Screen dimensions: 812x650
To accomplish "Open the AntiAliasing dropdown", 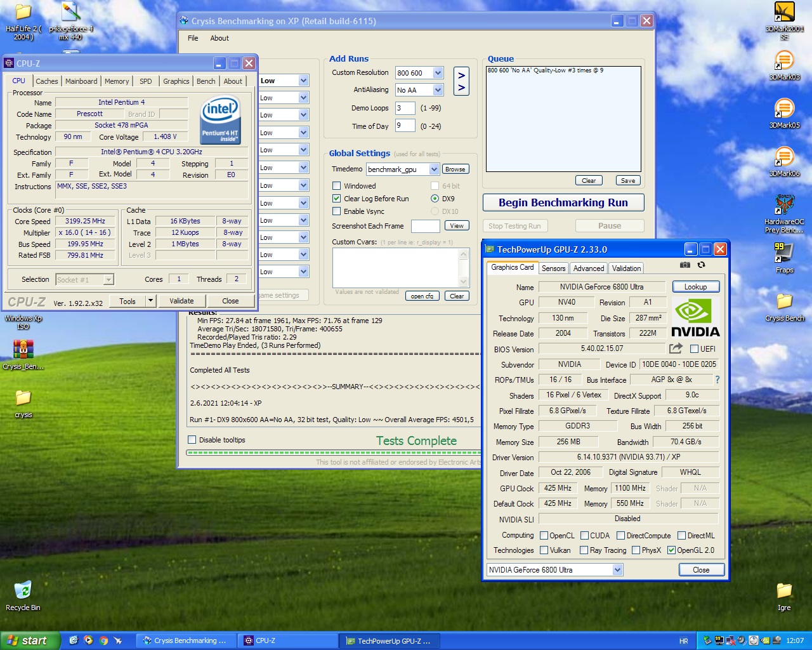I will [438, 90].
